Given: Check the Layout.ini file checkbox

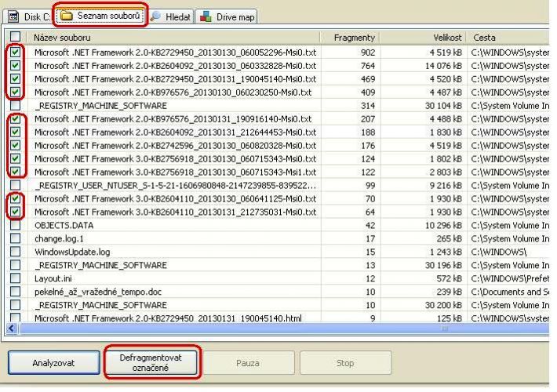Looking at the screenshot, I should [x=15, y=278].
